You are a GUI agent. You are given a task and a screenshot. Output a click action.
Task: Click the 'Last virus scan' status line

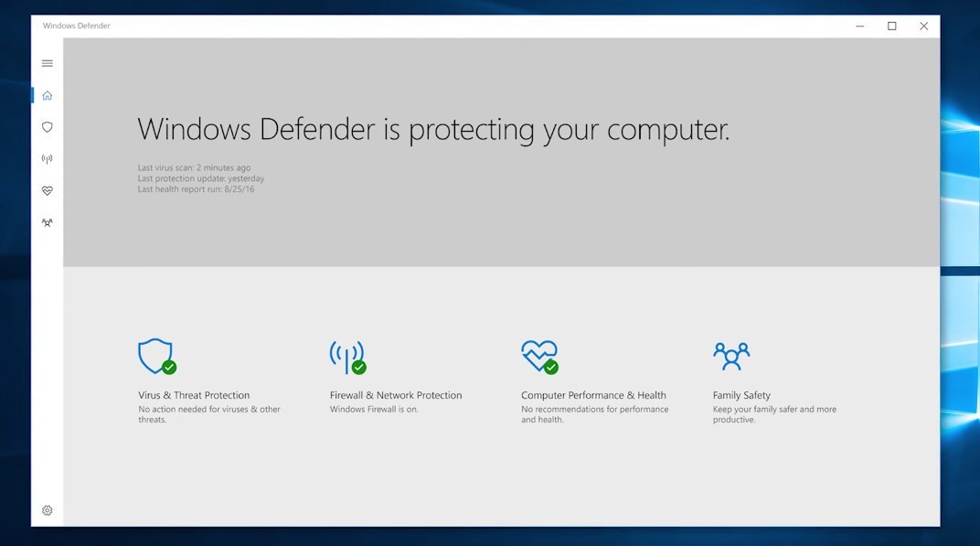point(194,168)
